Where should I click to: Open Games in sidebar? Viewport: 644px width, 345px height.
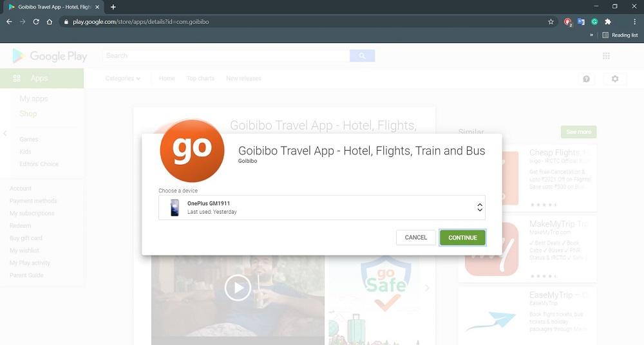[x=28, y=139]
